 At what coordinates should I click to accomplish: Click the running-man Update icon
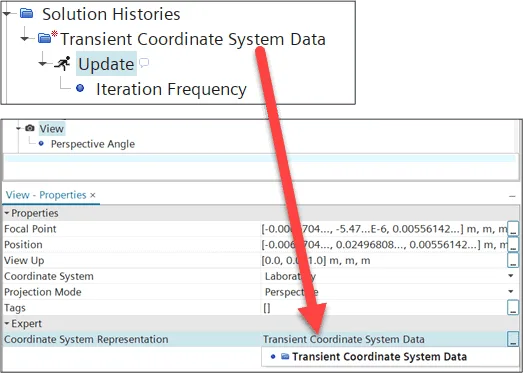(x=62, y=63)
